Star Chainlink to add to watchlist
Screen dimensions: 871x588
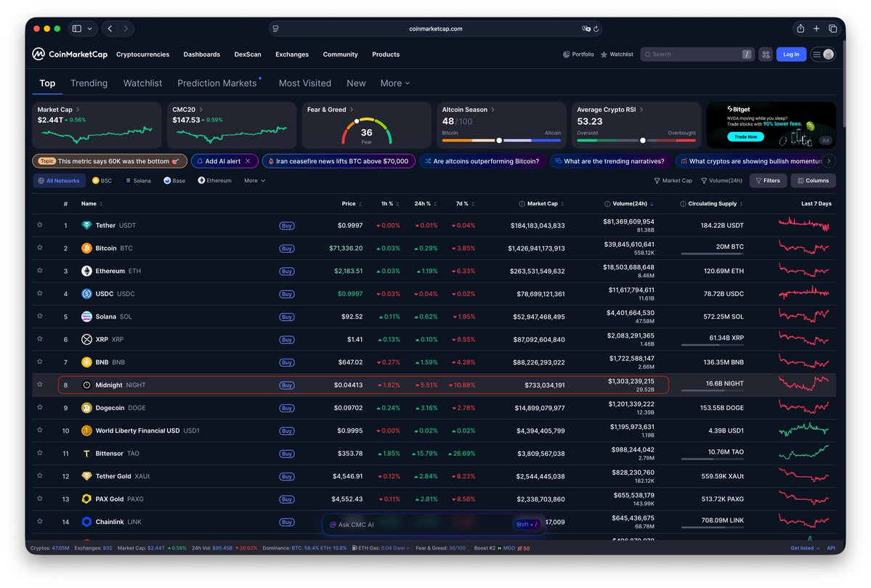(40, 520)
